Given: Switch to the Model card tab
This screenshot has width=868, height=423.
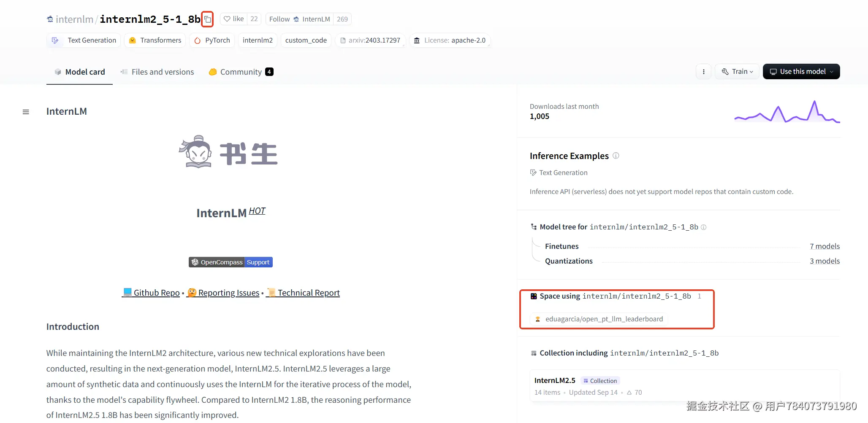Looking at the screenshot, I should point(79,72).
